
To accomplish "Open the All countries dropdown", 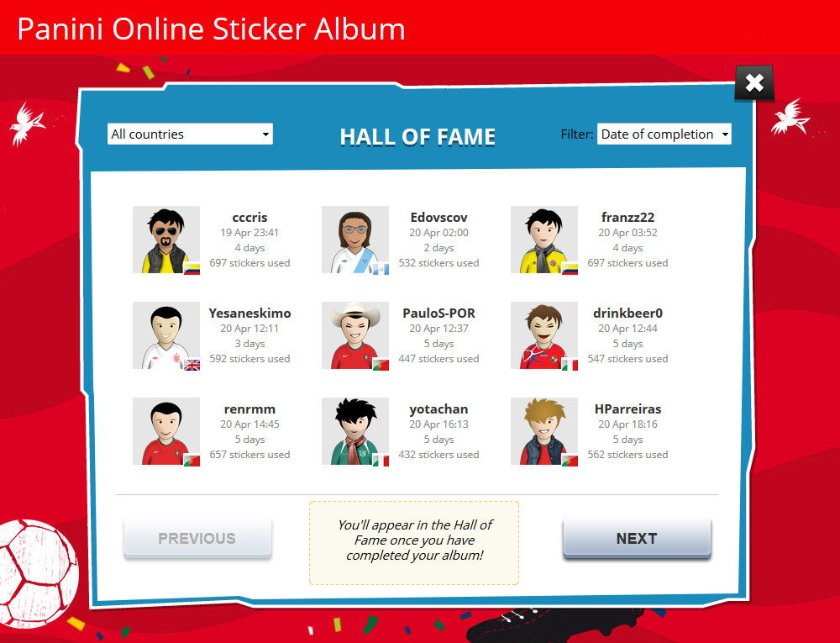I will pos(190,134).
